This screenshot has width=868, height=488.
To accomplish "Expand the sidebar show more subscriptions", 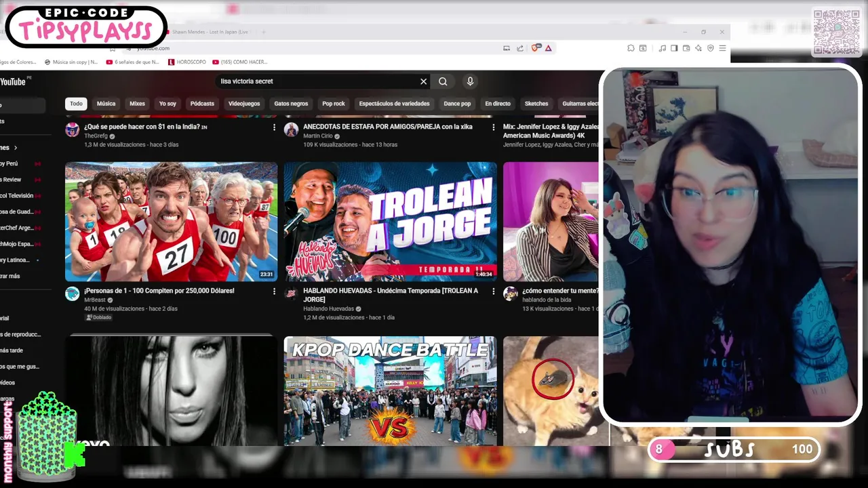I will point(10,277).
